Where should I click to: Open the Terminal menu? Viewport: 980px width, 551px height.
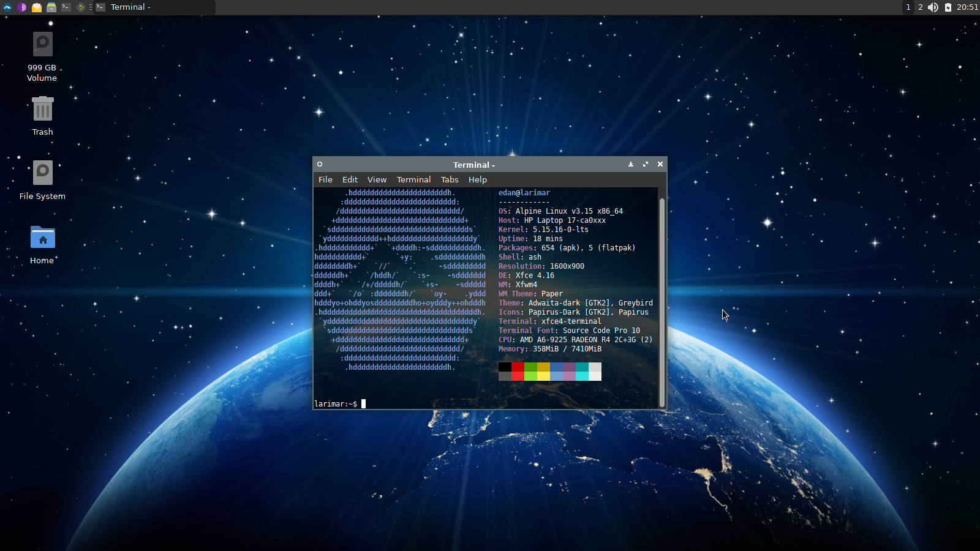tap(413, 179)
